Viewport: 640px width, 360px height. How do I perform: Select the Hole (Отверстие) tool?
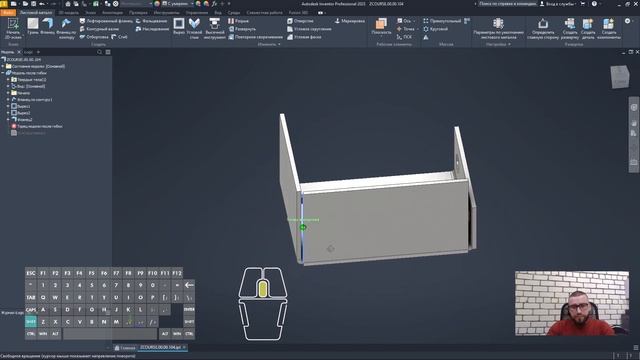pyautogui.click(x=300, y=21)
